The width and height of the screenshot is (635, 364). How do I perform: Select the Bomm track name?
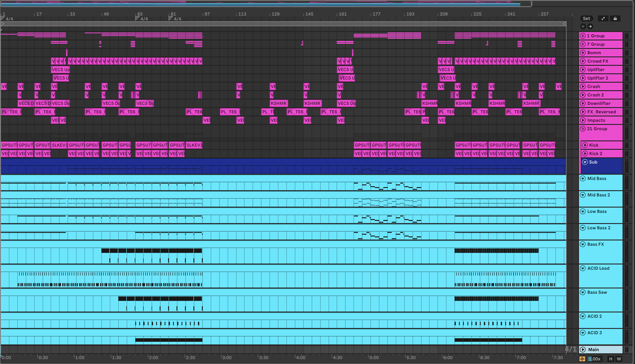pyautogui.click(x=594, y=53)
